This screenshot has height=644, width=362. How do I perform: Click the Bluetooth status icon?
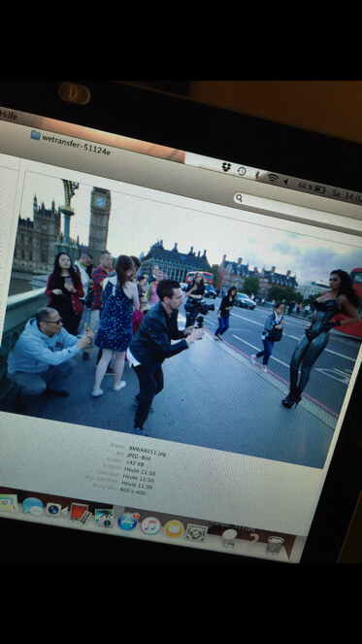257,175
